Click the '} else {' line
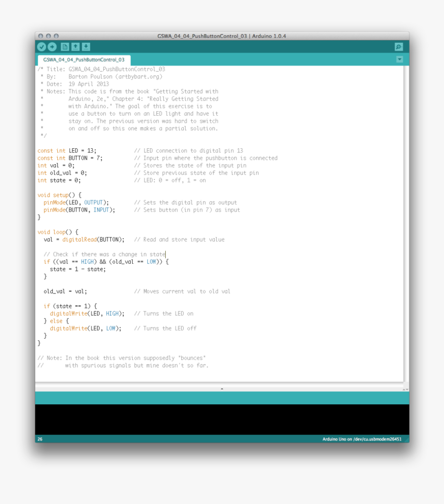Viewport: 444px width, 504px height. tap(56, 321)
